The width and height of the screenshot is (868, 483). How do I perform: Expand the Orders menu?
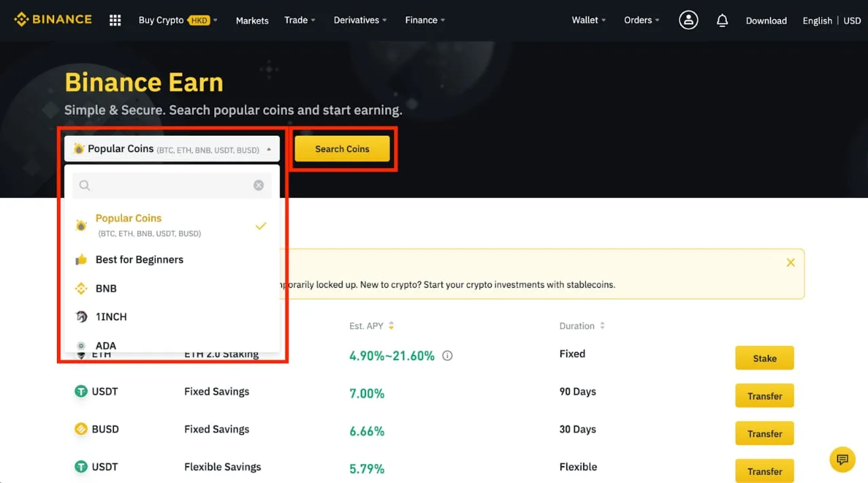click(x=642, y=20)
